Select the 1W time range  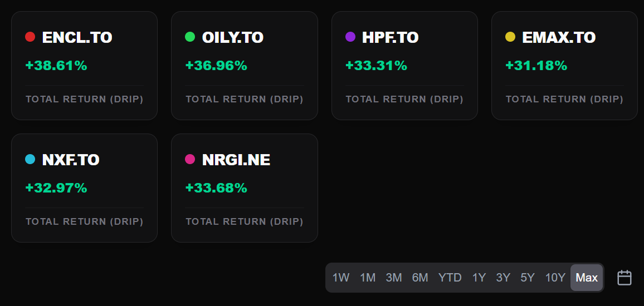point(341,278)
